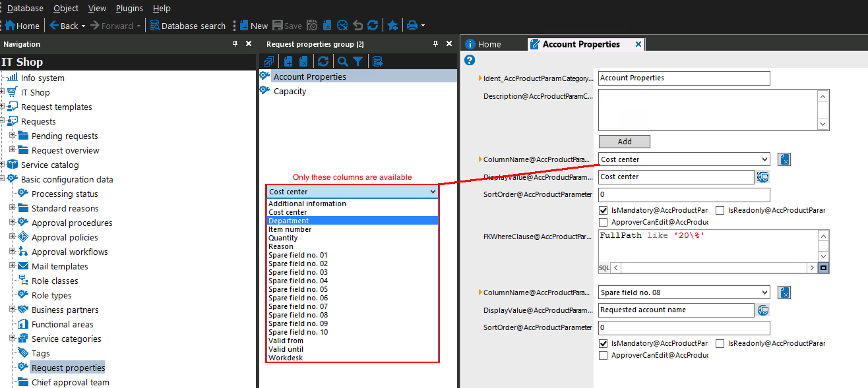Open the print options dropdown arrow

[x=423, y=26]
